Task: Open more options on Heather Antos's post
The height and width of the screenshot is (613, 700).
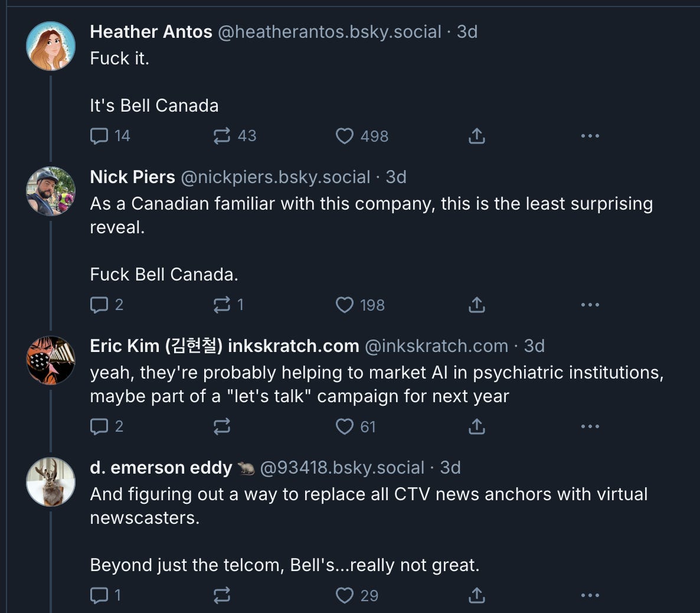Action: pyautogui.click(x=590, y=136)
